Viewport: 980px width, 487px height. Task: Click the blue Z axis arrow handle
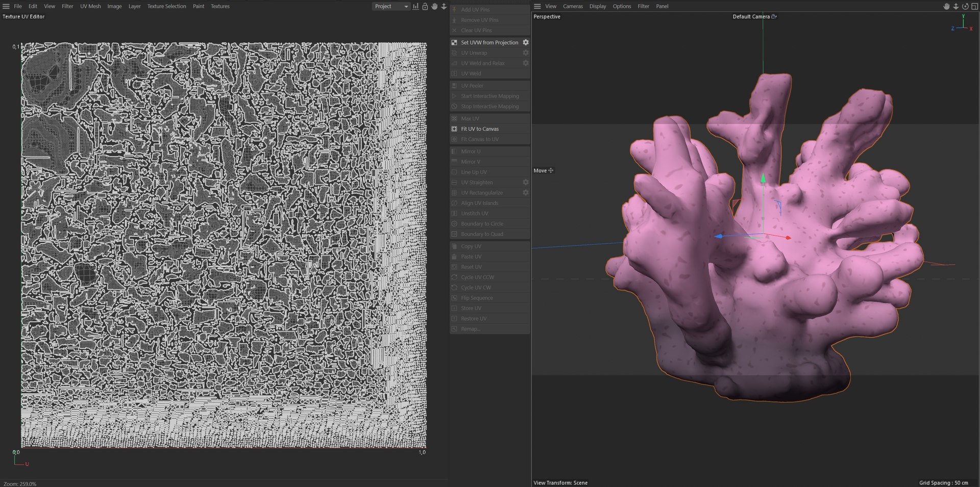pos(719,236)
